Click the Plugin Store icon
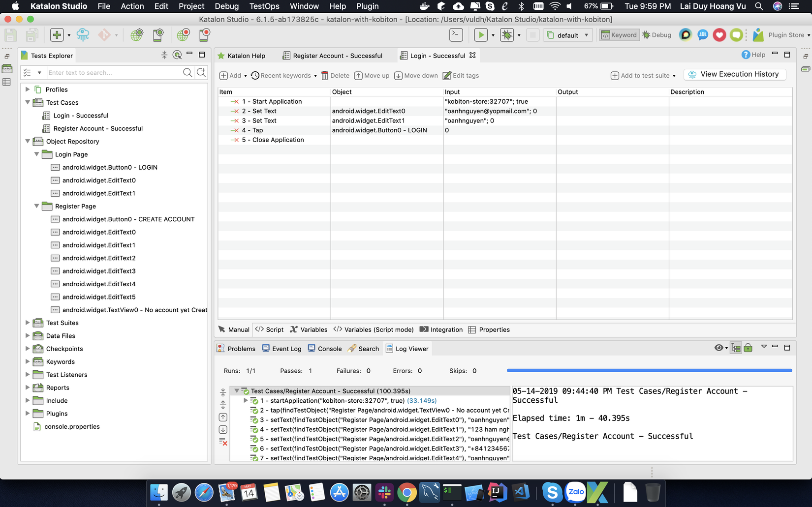Image resolution: width=812 pixels, height=507 pixels. pos(758,35)
